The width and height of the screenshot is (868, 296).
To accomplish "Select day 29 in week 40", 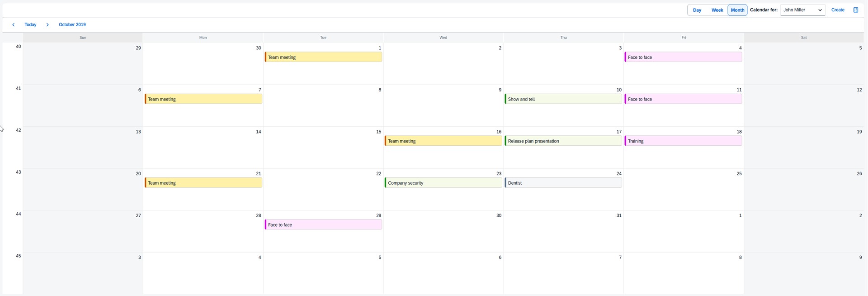I will click(x=83, y=64).
